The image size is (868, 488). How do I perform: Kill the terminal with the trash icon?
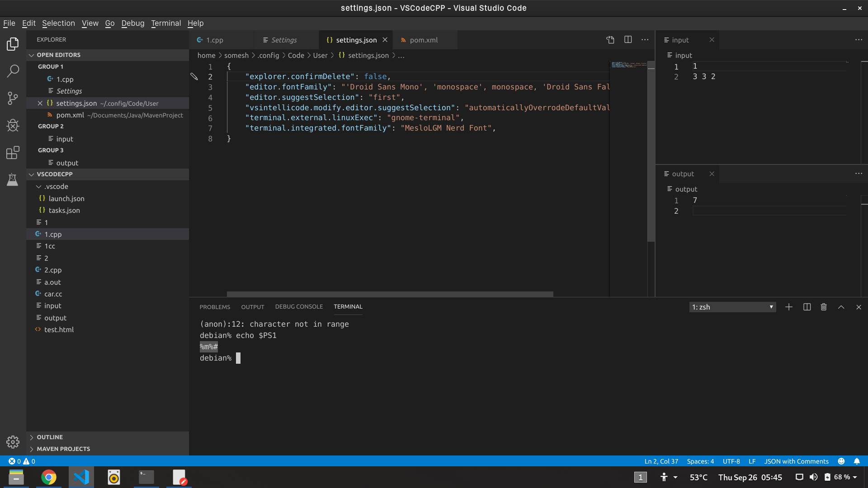(x=823, y=307)
